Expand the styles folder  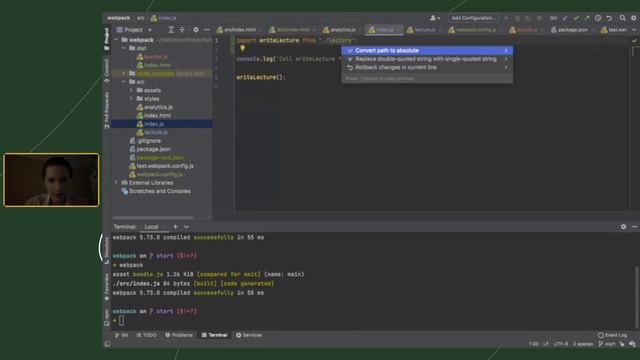coord(131,99)
